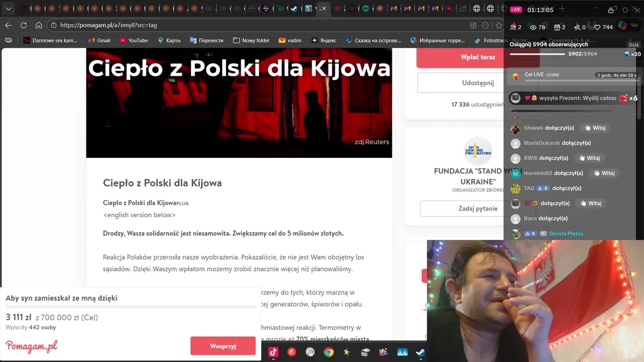
Task: Go back to the previous browser page
Action: [9, 25]
